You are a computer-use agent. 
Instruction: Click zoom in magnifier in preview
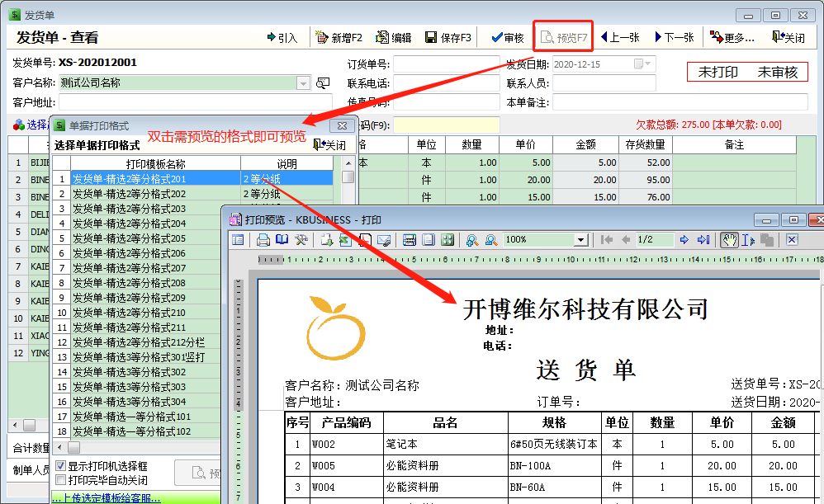[472, 240]
